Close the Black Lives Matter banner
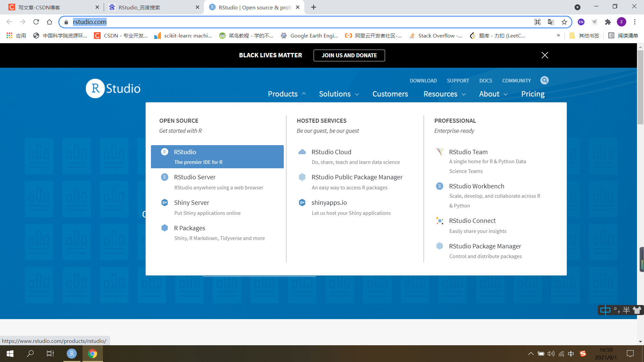This screenshot has width=644, height=362. point(545,55)
